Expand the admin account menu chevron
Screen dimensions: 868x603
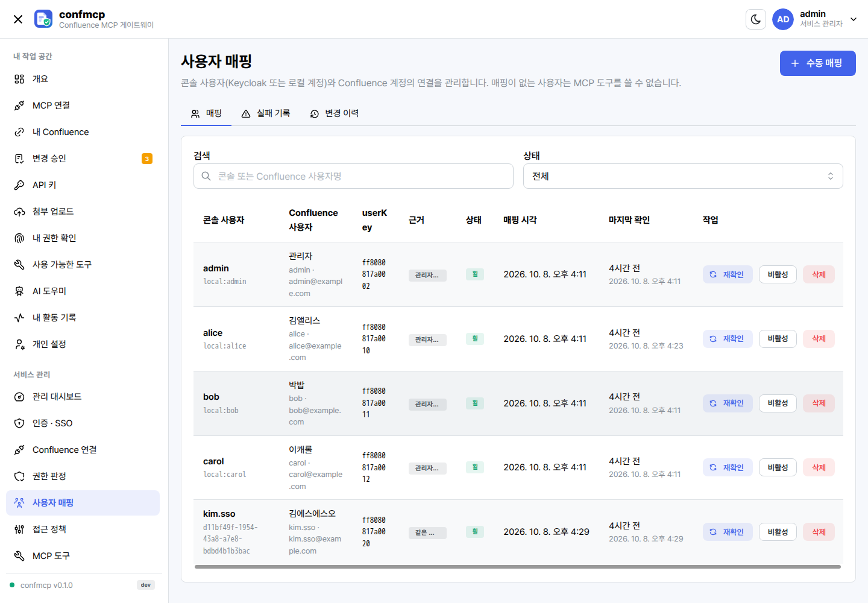tap(854, 19)
